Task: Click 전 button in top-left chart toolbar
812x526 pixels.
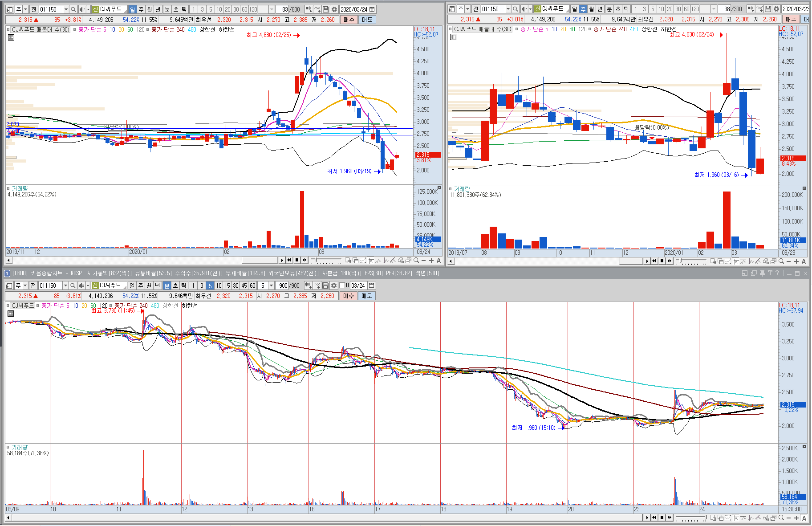Action: click(33, 9)
